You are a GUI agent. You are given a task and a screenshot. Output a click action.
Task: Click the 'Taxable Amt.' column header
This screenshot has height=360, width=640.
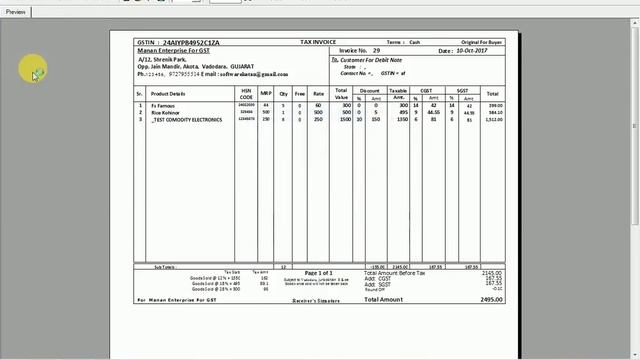click(x=398, y=94)
